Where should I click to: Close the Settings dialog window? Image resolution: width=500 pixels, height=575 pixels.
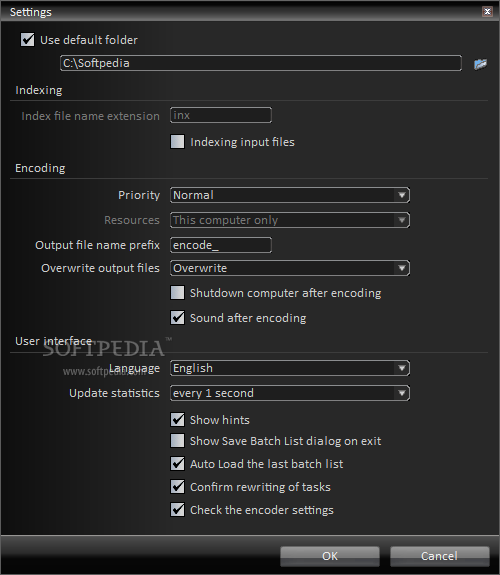487,12
